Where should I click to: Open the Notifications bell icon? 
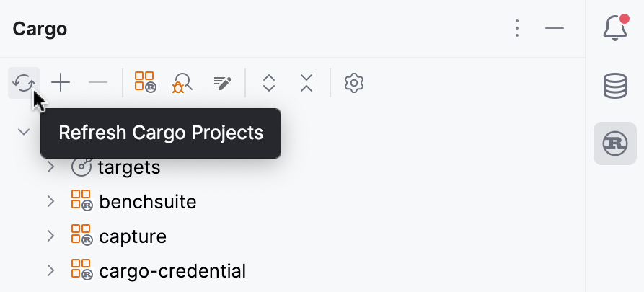614,27
